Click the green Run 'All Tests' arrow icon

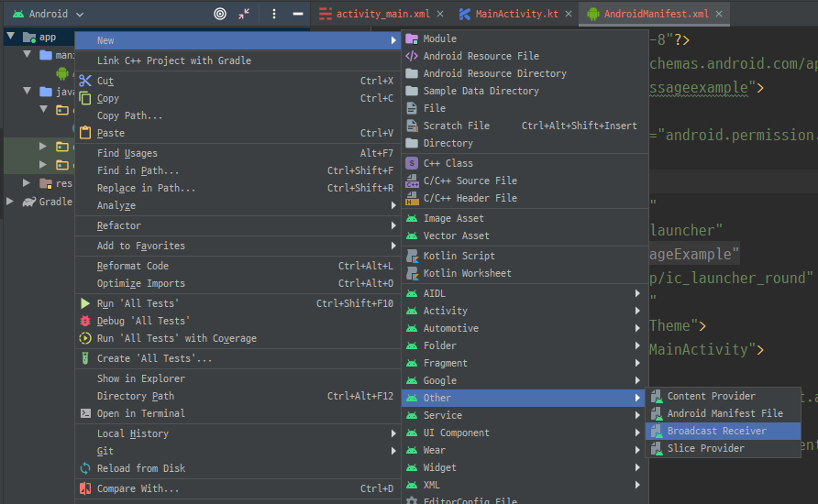tap(85, 303)
